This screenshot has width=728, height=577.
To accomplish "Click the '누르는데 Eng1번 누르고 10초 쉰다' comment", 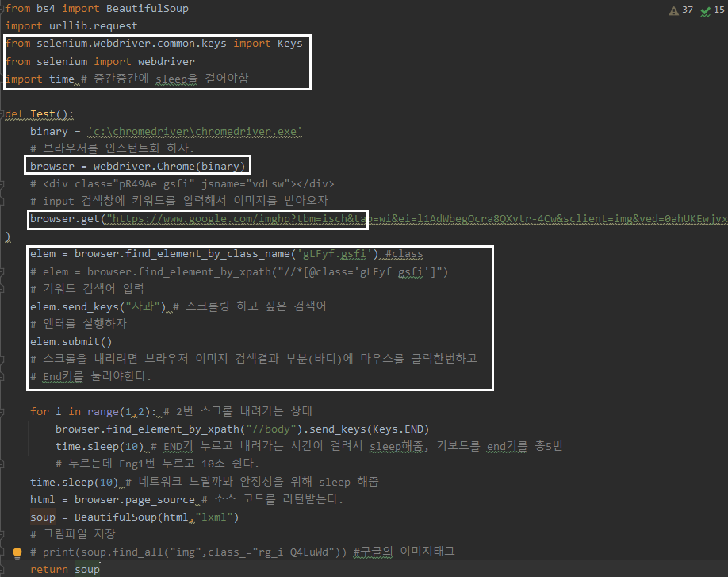I will pyautogui.click(x=157, y=464).
